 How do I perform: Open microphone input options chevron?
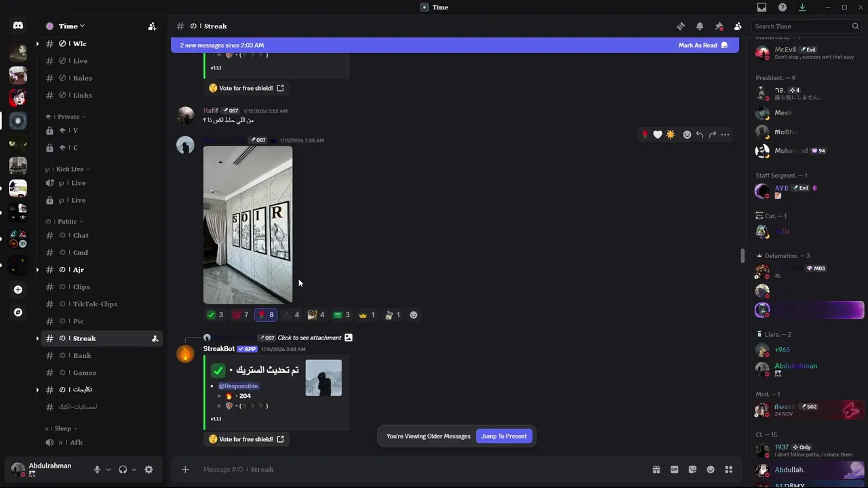click(108, 470)
